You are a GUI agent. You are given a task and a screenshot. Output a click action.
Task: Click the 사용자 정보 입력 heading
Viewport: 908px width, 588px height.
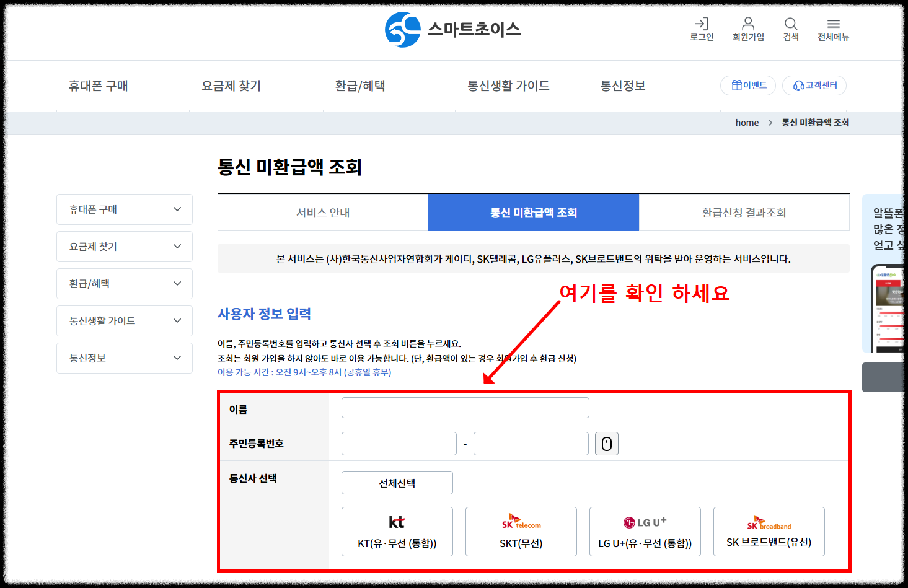pos(264,314)
